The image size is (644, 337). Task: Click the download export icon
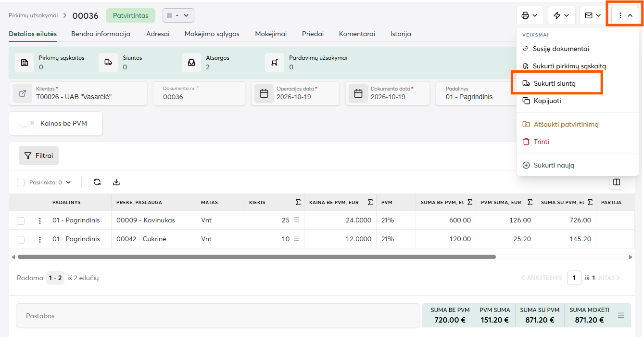[x=116, y=182]
